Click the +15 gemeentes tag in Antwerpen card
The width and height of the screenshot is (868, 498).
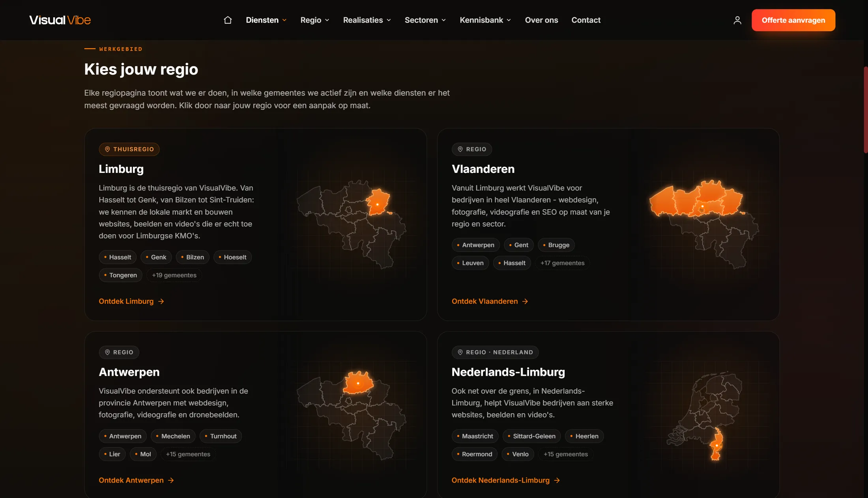click(188, 454)
